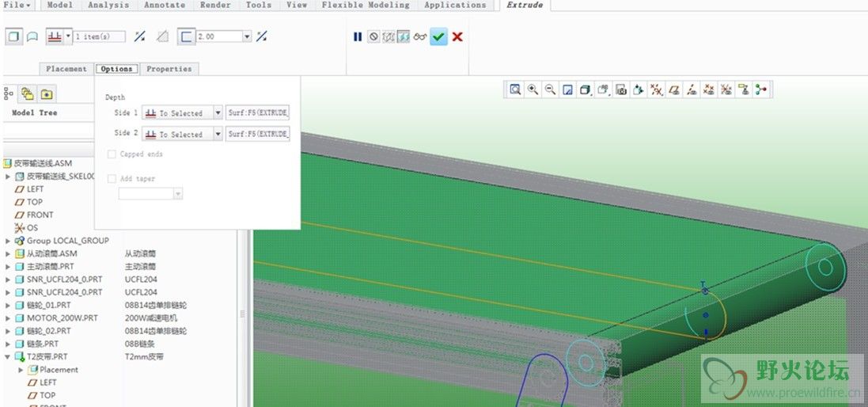Click the 2.00 thickness input field
This screenshot has height=407, width=868.
[220, 36]
